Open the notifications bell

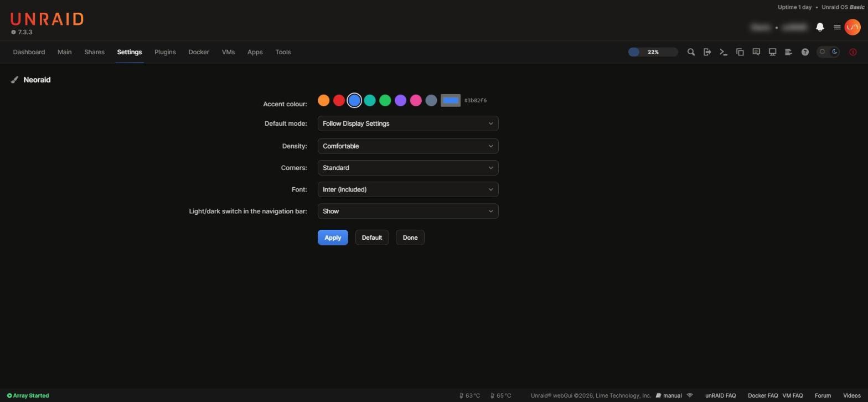[x=820, y=27]
